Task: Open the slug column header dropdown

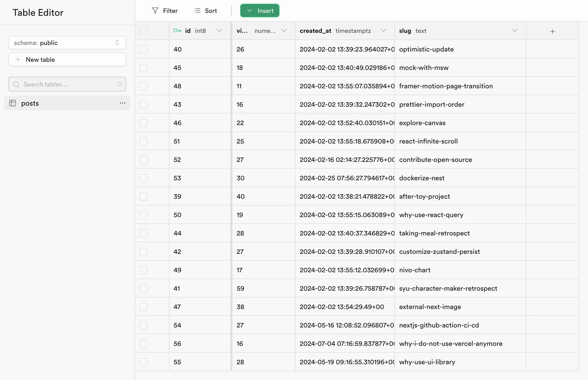Action: (515, 31)
